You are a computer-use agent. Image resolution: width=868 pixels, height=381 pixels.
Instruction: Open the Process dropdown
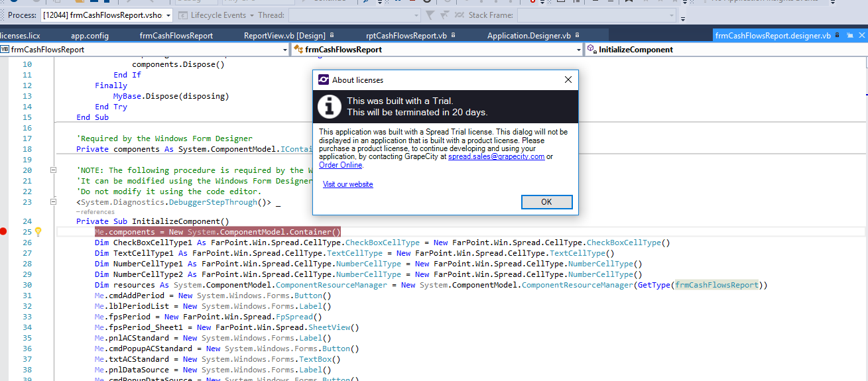point(167,15)
